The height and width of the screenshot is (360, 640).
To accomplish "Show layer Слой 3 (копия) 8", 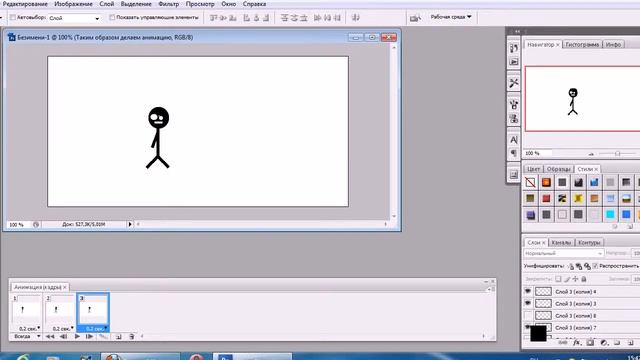I will pyautogui.click(x=528, y=316).
